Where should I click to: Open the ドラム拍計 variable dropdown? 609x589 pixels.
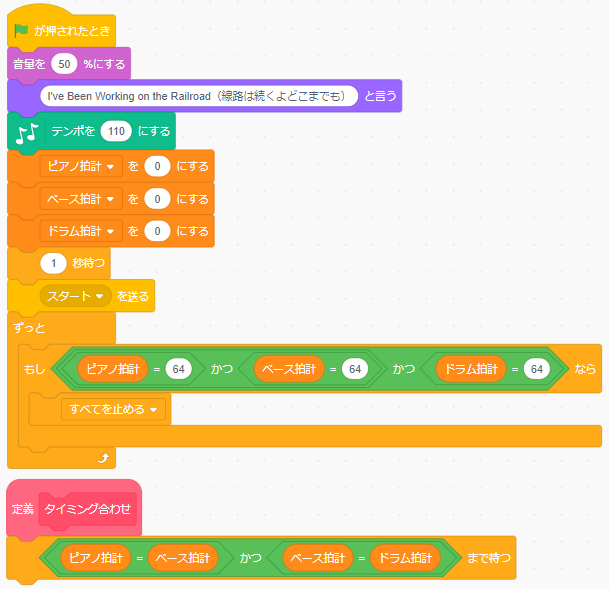pyautogui.click(x=81, y=231)
